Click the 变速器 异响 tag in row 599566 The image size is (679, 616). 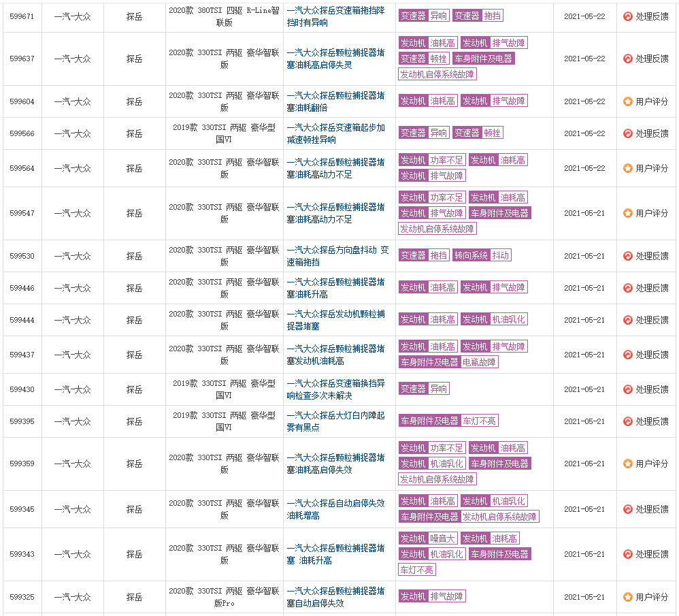click(x=424, y=133)
